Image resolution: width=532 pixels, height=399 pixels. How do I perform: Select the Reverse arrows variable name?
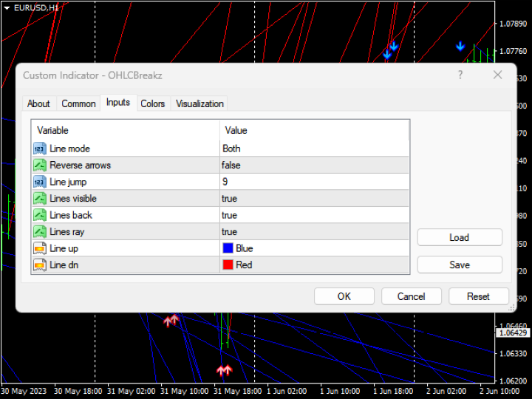(80, 166)
